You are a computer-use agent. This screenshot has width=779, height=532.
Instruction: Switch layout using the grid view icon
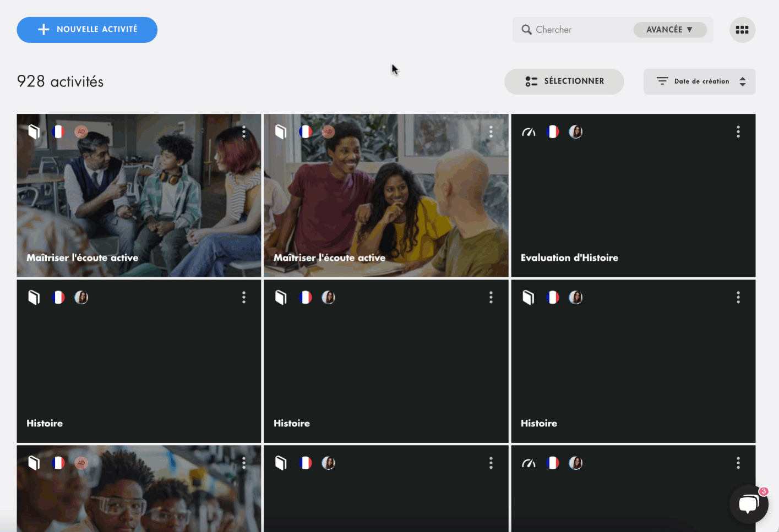[742, 30]
